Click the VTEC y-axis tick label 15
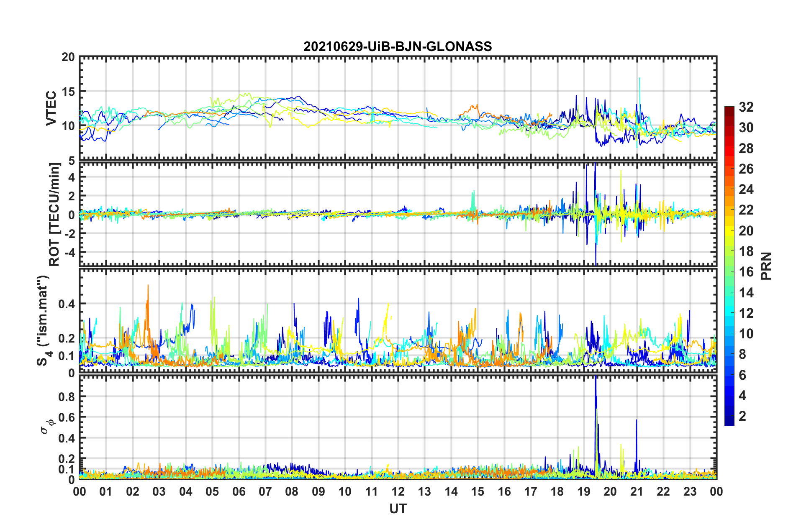 point(68,92)
